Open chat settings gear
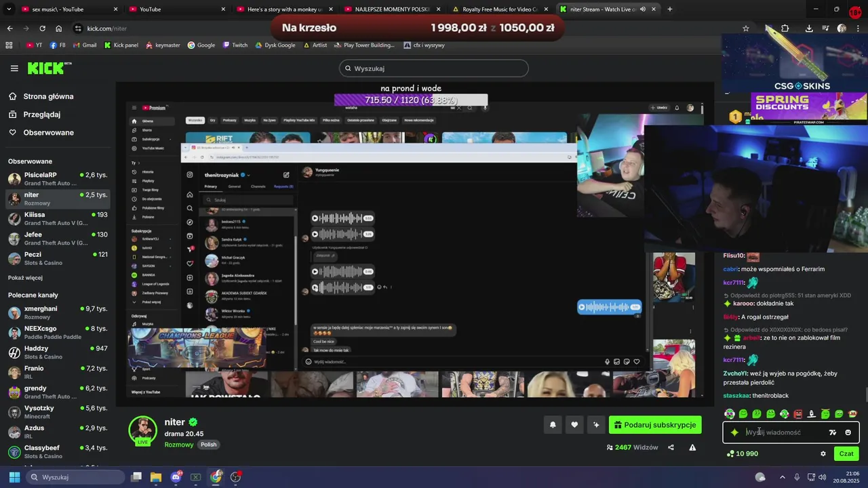The width and height of the screenshot is (868, 488). (823, 454)
